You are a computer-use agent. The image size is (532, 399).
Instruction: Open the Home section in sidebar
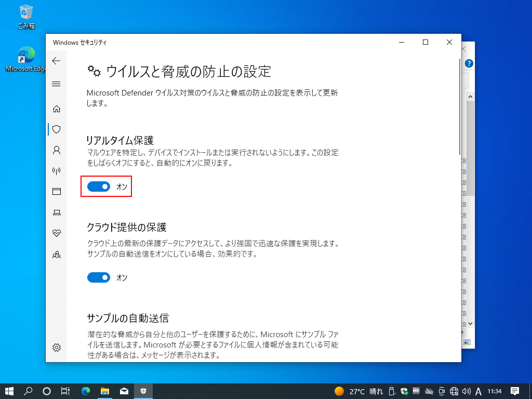57,109
